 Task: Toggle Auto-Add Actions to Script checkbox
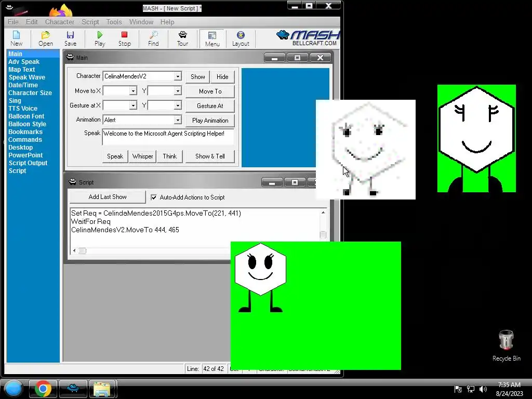click(154, 197)
